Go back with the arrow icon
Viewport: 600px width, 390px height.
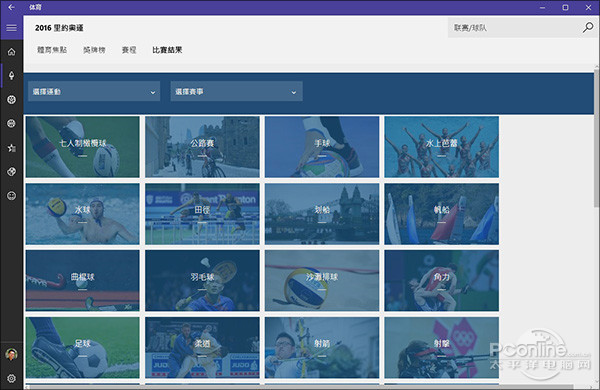click(11, 7)
